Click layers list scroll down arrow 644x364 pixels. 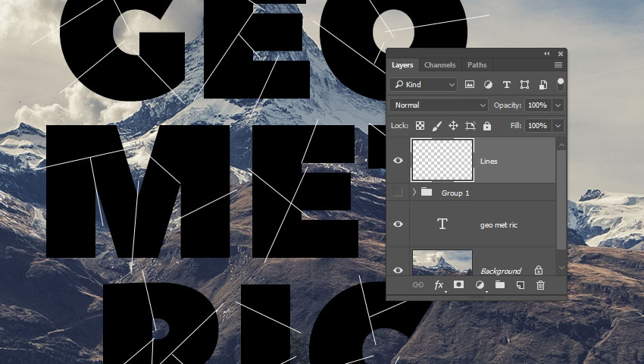[561, 268]
